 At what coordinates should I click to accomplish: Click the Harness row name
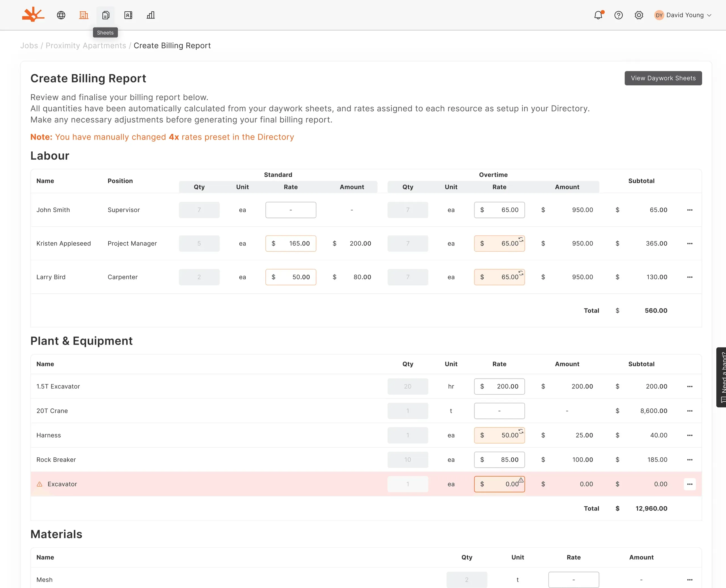coord(49,435)
